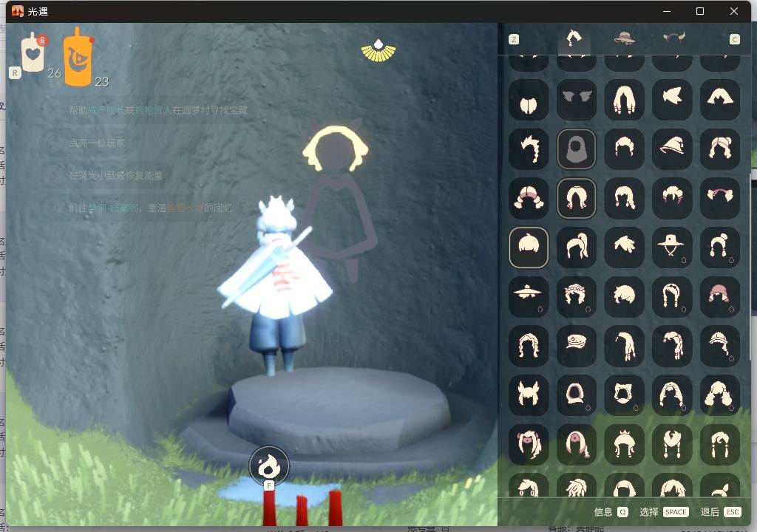Screen dimensions: 757x532
Task: Select the hair with pink side ornaments
Action: coord(529,445)
